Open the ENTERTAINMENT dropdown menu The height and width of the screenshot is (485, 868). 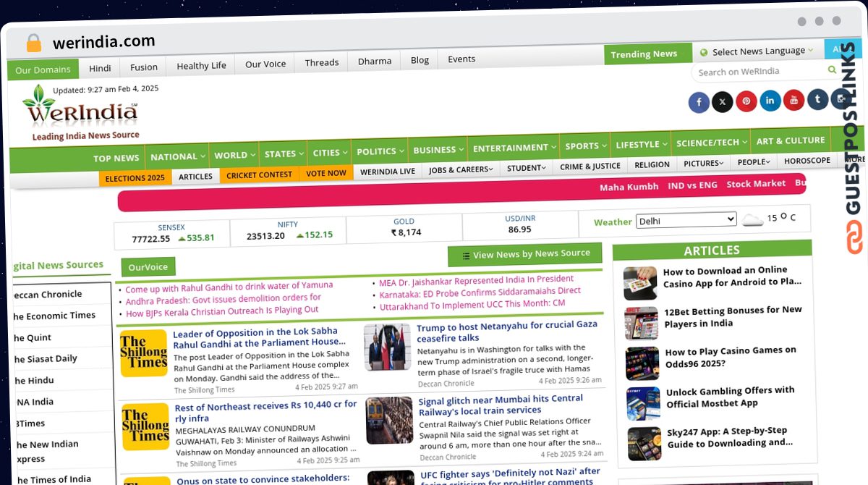coord(514,148)
